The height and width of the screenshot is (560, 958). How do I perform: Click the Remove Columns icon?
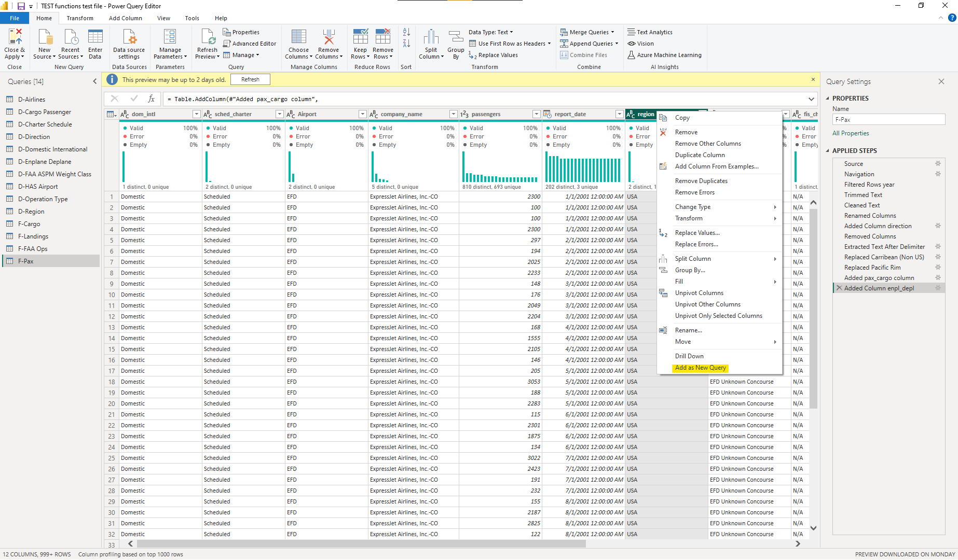coord(328,38)
